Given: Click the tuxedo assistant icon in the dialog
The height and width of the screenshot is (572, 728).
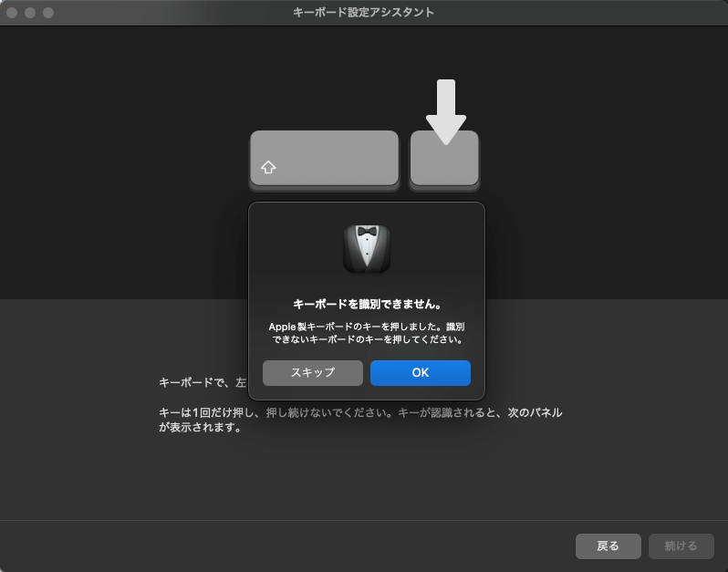Looking at the screenshot, I should [x=367, y=248].
